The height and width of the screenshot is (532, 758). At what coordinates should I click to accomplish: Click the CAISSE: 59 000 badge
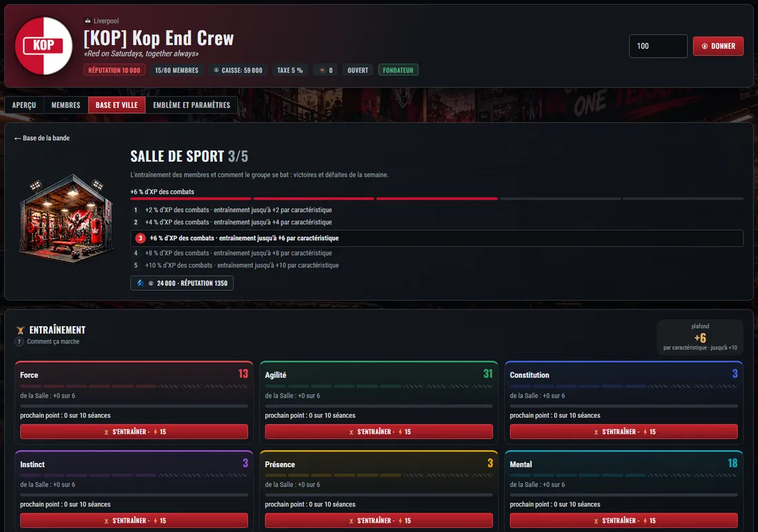click(238, 70)
